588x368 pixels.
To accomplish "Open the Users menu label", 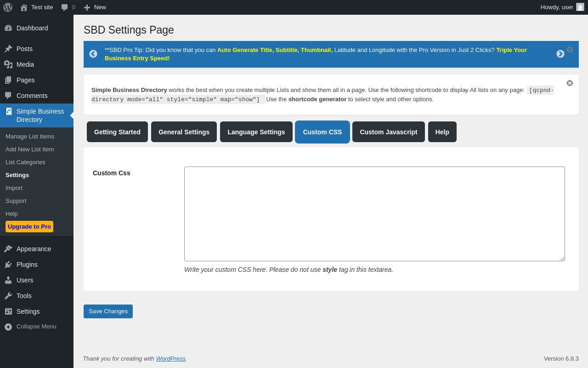I will click(x=25, y=280).
